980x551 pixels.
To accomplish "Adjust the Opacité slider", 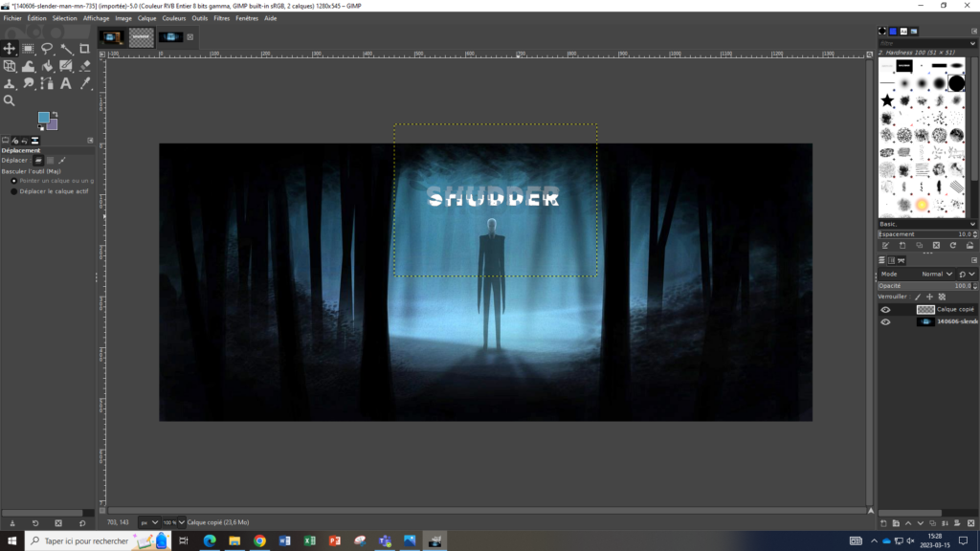I will (925, 286).
